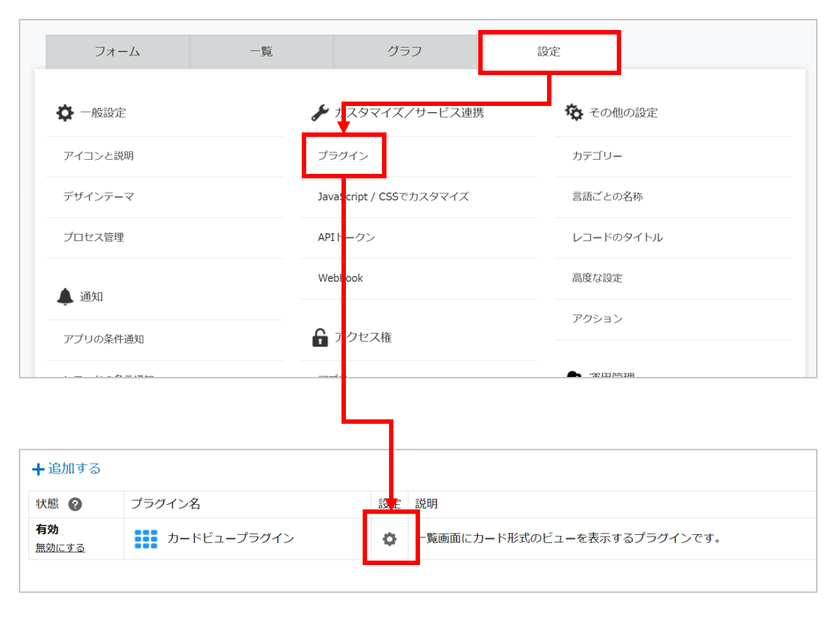Click the その他の設定 section heading

coord(624,113)
